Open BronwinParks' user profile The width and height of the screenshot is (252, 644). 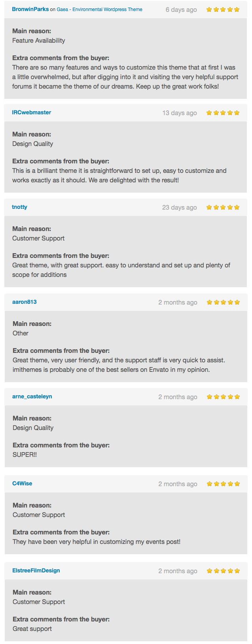tap(30, 9)
